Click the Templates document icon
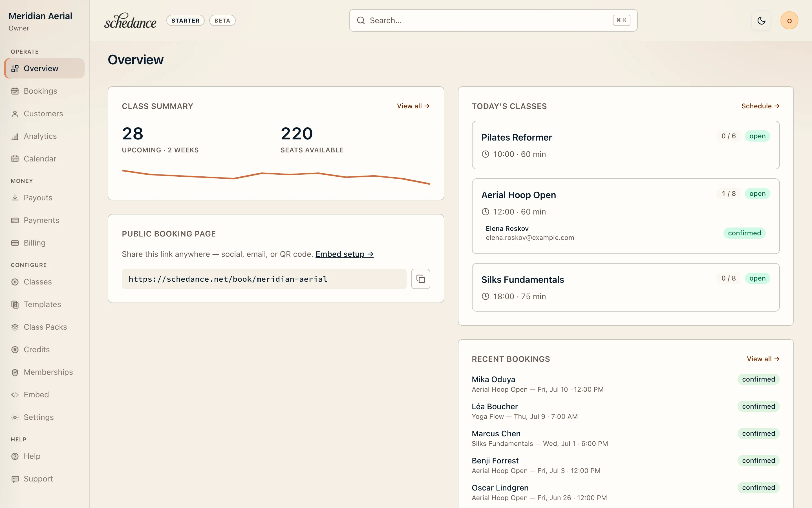The width and height of the screenshot is (812, 508). (x=15, y=305)
